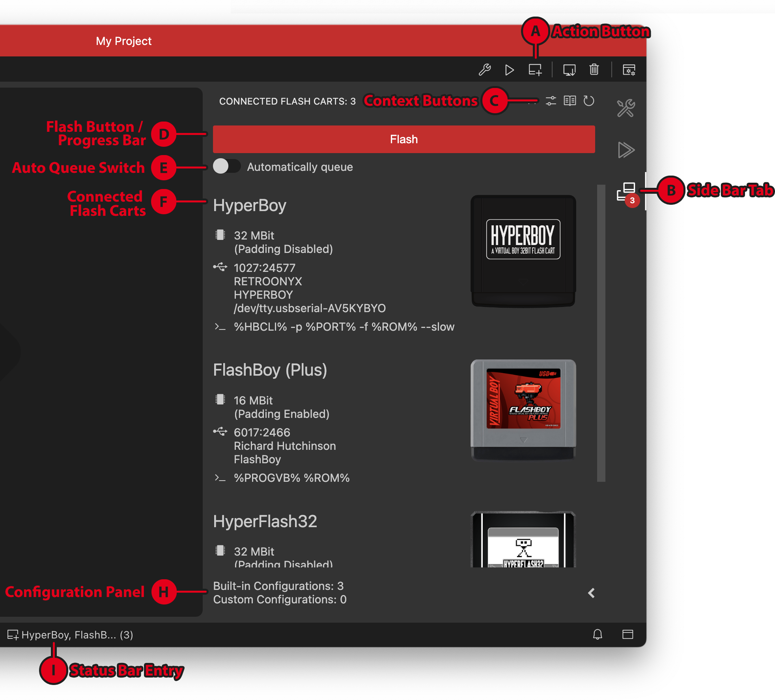Click the HyperBoy cartridge thumbnail

point(523,251)
